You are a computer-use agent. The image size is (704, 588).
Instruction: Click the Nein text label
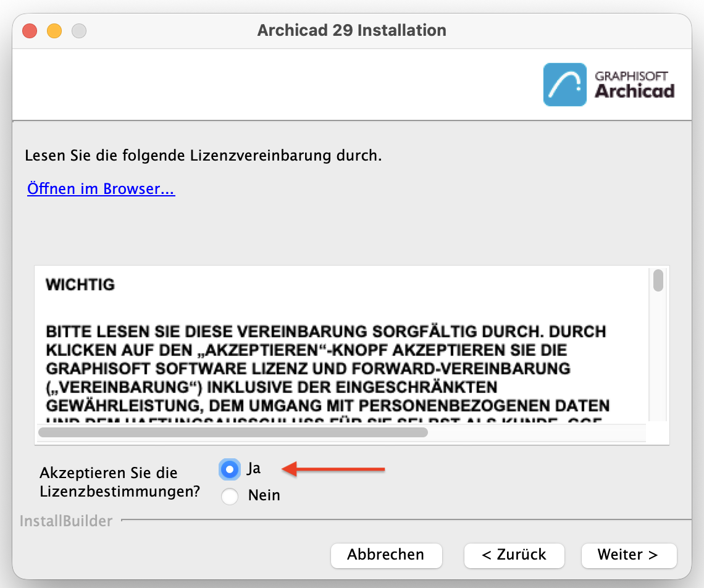264,495
